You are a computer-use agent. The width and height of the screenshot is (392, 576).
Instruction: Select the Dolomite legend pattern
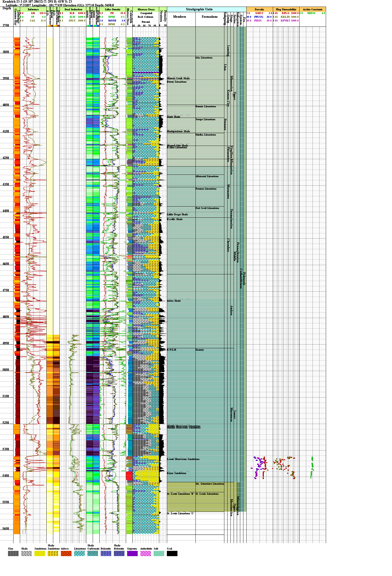click(106, 553)
